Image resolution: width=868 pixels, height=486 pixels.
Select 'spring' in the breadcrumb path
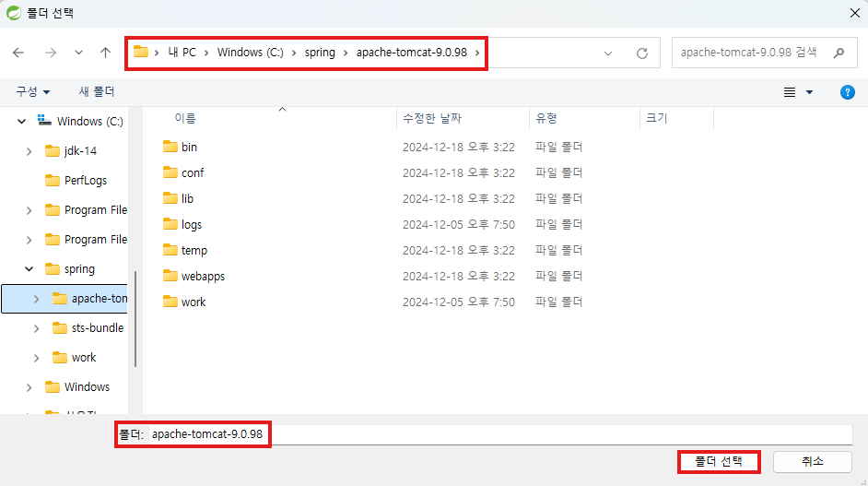[x=320, y=52]
